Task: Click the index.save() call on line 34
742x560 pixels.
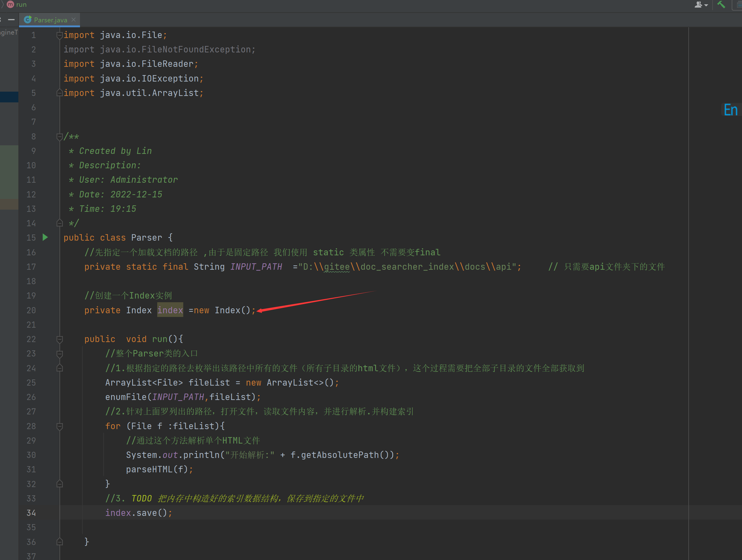Action: pos(139,513)
